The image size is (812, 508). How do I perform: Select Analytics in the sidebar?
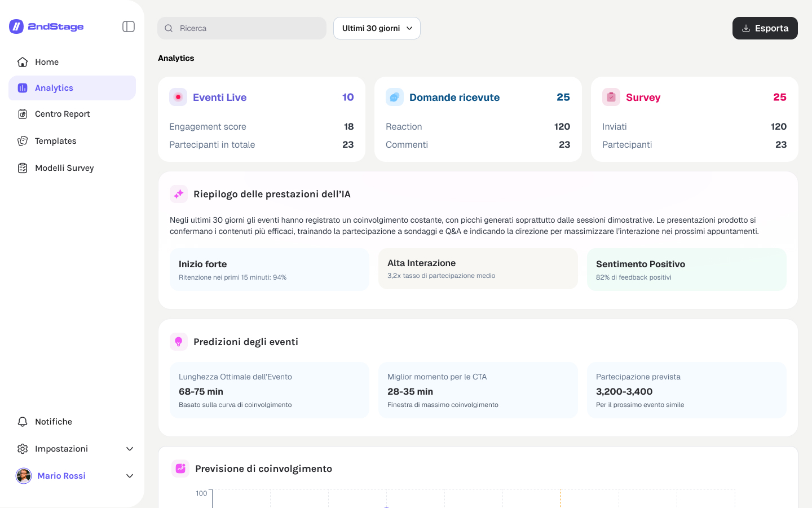point(72,88)
